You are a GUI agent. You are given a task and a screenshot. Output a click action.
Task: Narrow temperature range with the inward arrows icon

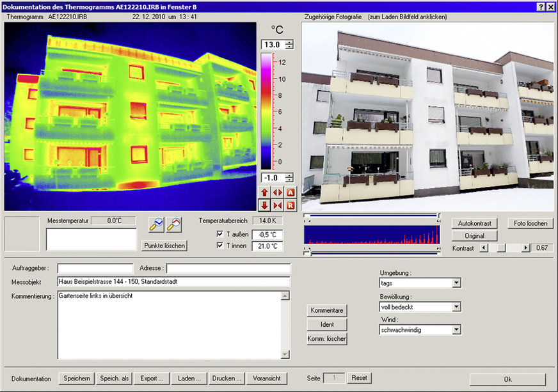277,205
